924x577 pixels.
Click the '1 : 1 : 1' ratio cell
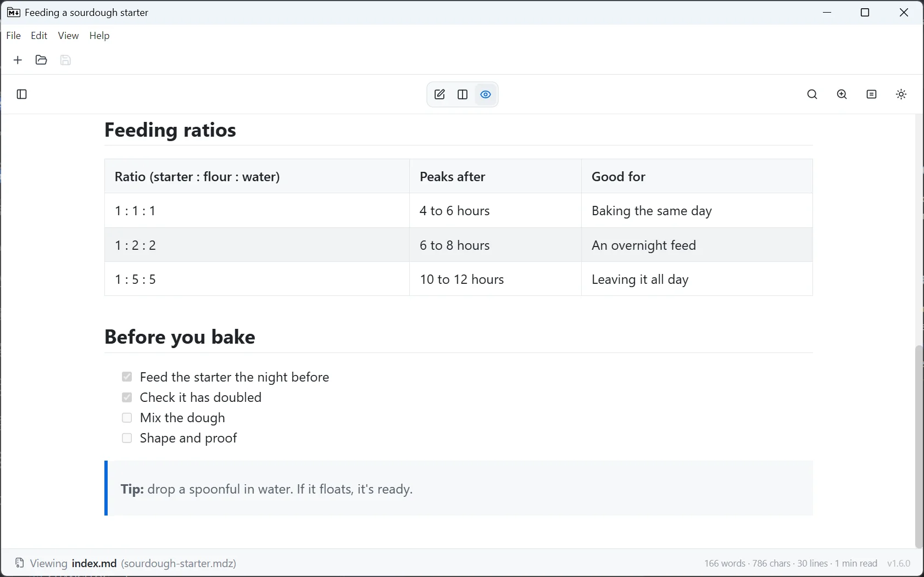click(x=257, y=211)
